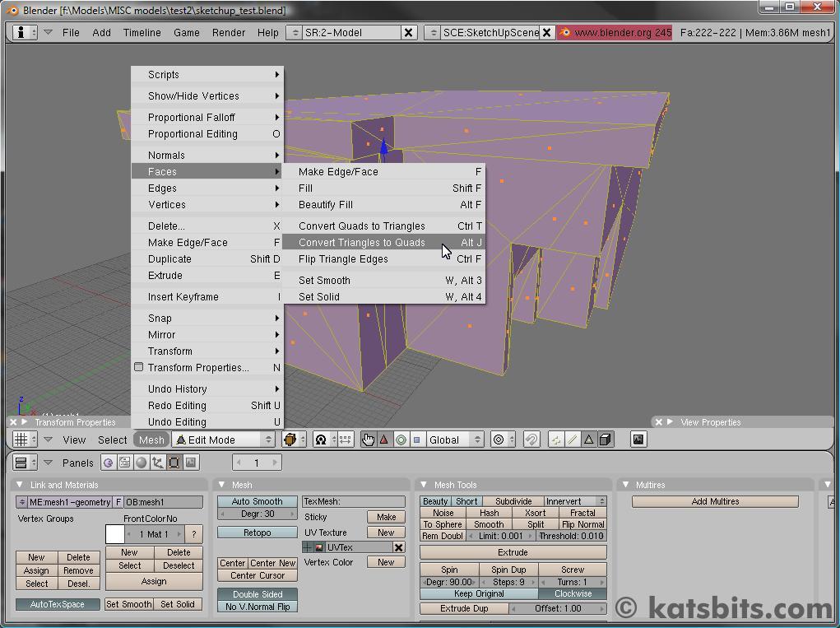840x628 pixels.
Task: Open the ME:mesh1-geometry datablock browse arrows
Action: click(x=22, y=502)
